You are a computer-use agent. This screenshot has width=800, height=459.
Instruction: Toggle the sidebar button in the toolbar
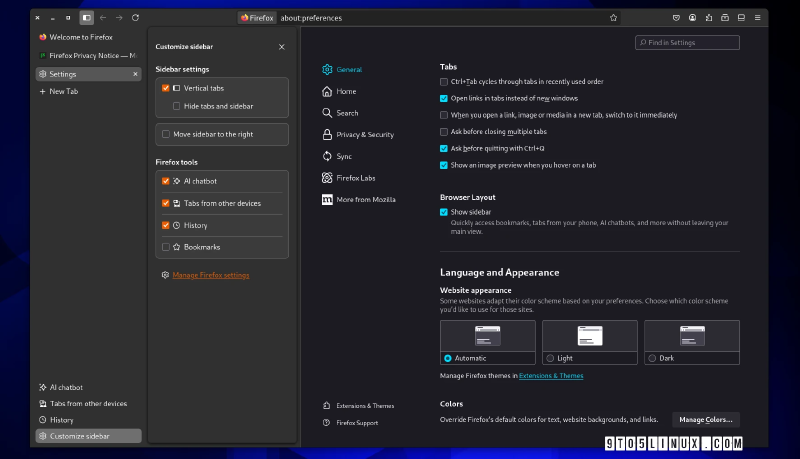pyautogui.click(x=87, y=18)
